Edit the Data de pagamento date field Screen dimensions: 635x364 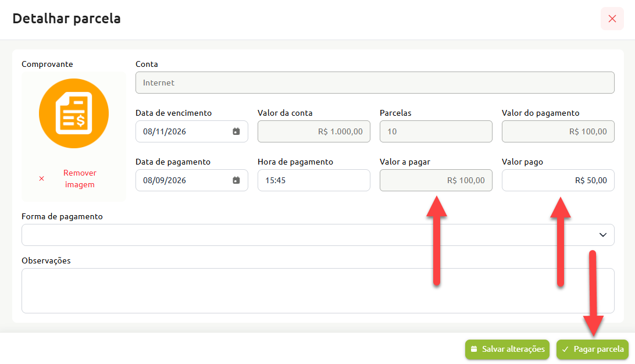pos(191,180)
